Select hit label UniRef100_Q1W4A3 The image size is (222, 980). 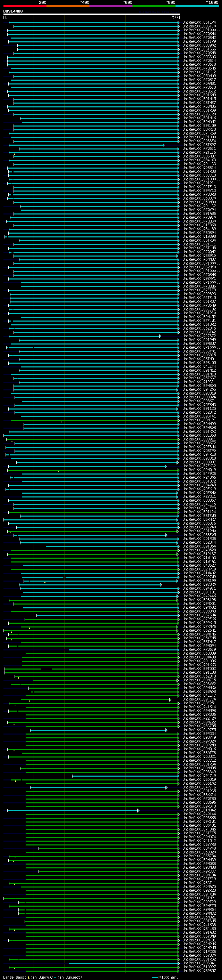(x=199, y=558)
